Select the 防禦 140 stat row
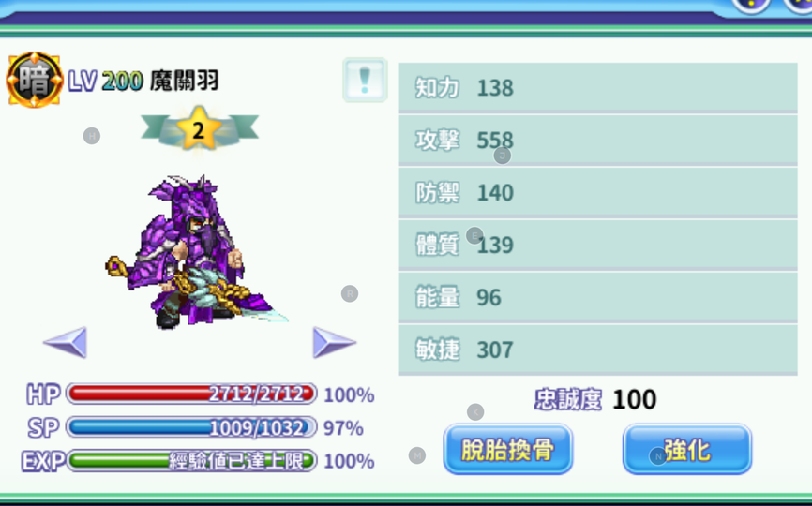Screen dimensions: 812x506 point(598,192)
